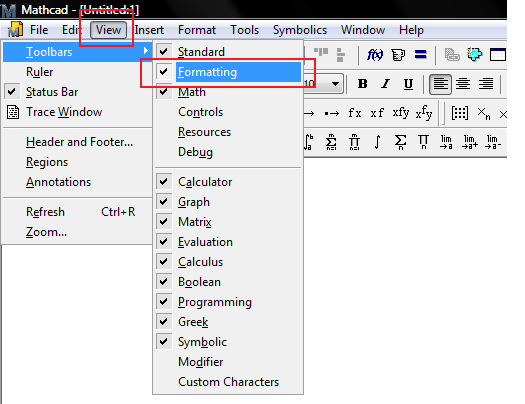Open the Symbolics menu
The width and height of the screenshot is (525, 404).
[300, 30]
